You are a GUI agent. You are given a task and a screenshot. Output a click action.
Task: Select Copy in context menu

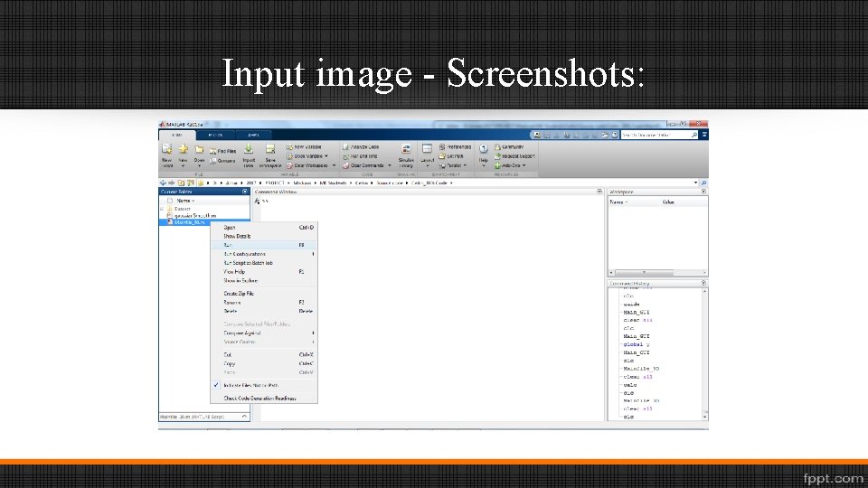click(x=263, y=364)
